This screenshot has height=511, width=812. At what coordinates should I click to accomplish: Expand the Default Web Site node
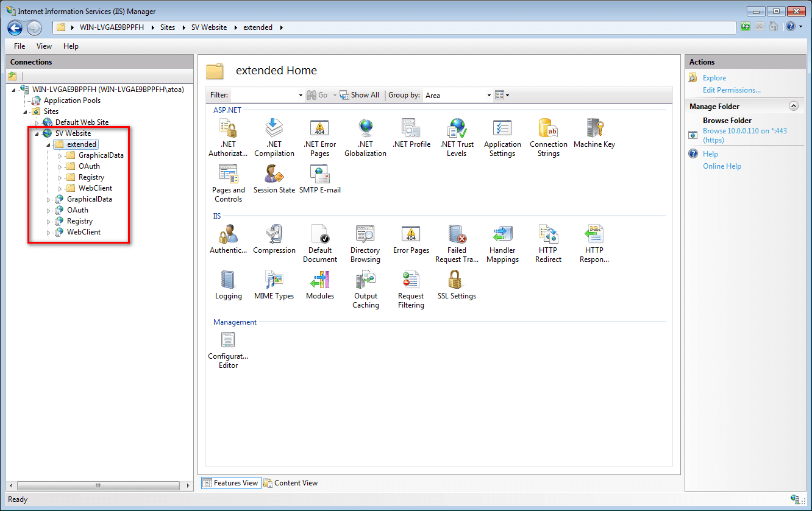click(37, 123)
